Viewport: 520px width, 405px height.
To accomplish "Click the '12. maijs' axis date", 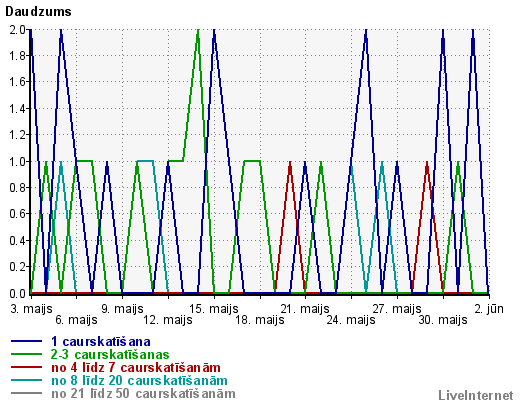I will click(x=168, y=320).
